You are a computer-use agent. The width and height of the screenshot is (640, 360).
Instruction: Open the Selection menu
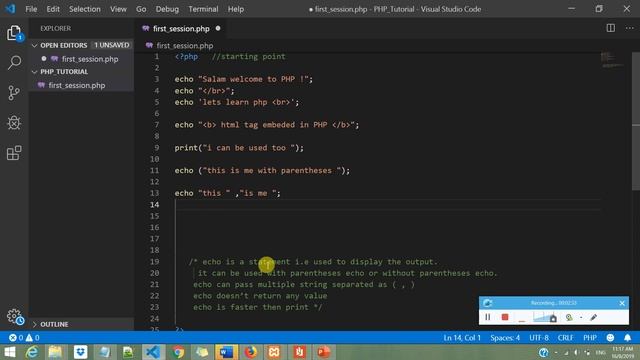[x=84, y=9]
